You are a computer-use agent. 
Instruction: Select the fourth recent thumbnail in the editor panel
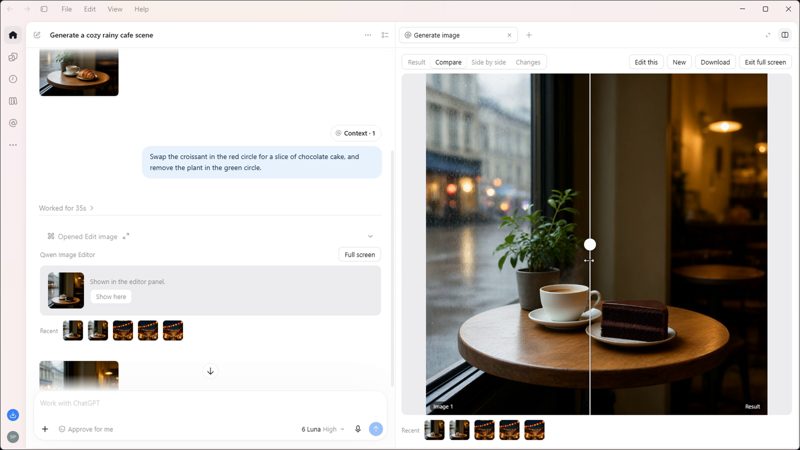[510, 430]
